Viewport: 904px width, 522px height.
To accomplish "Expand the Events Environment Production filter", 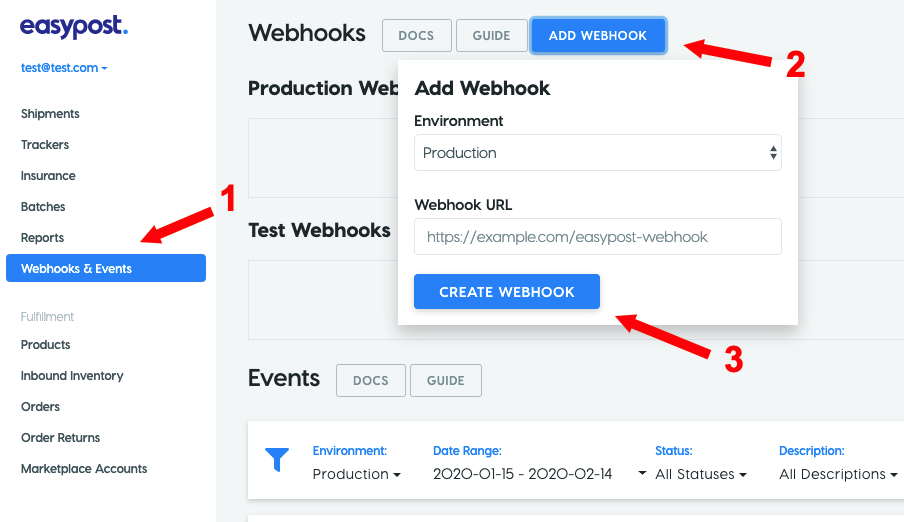I will 356,474.
